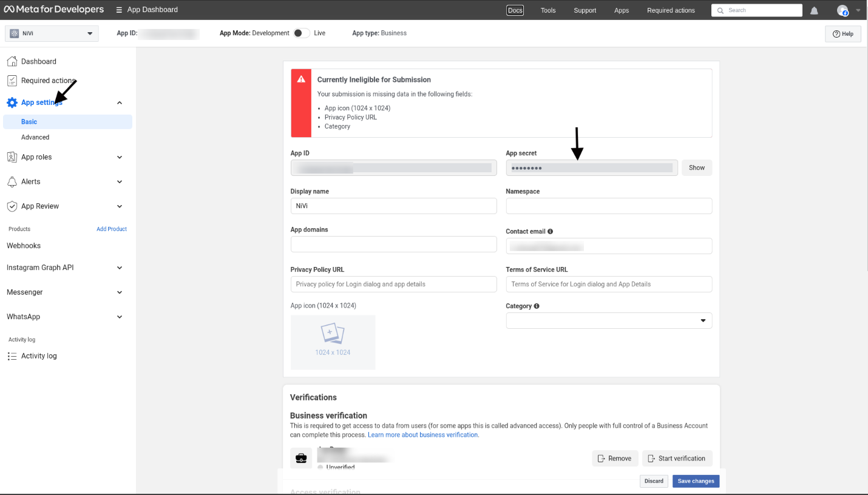Open Webhooks in the sidebar
868x495 pixels.
[24, 246]
